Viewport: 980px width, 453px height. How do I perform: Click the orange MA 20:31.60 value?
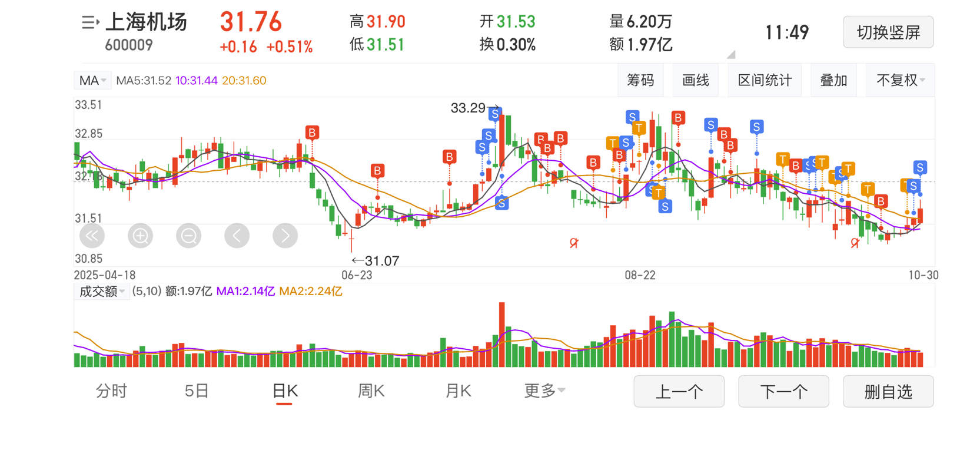(244, 81)
